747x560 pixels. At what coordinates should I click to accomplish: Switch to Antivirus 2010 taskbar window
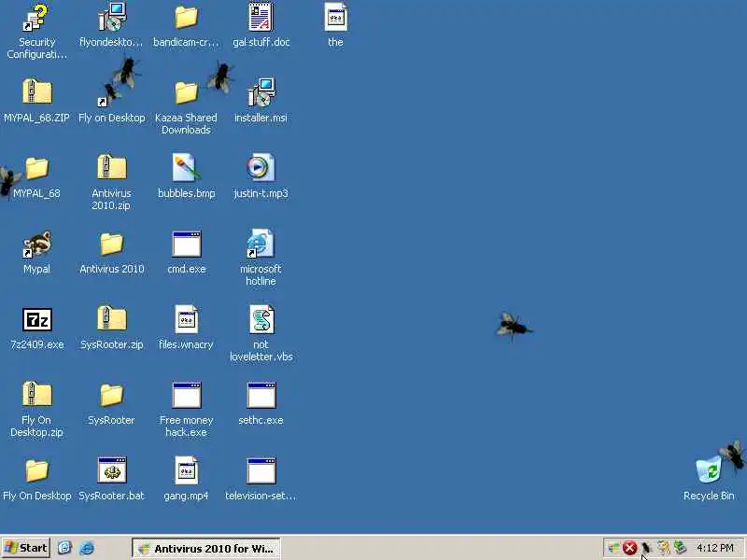tap(205, 549)
